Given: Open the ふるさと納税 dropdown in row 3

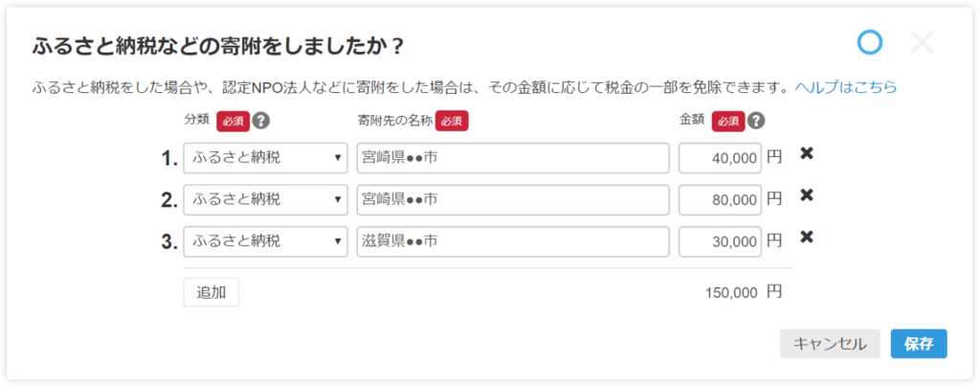Looking at the screenshot, I should (x=265, y=241).
